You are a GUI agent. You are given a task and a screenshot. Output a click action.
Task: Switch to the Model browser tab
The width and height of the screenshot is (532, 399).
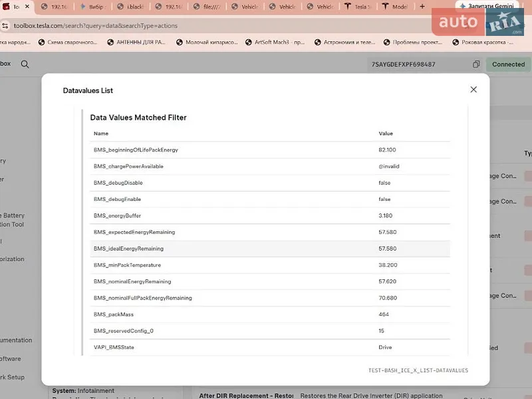396,7
